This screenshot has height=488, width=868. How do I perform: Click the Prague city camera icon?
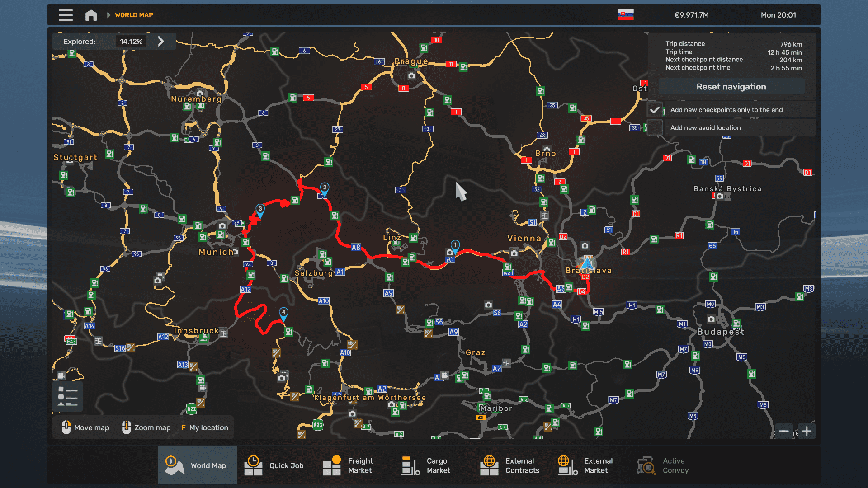point(411,75)
